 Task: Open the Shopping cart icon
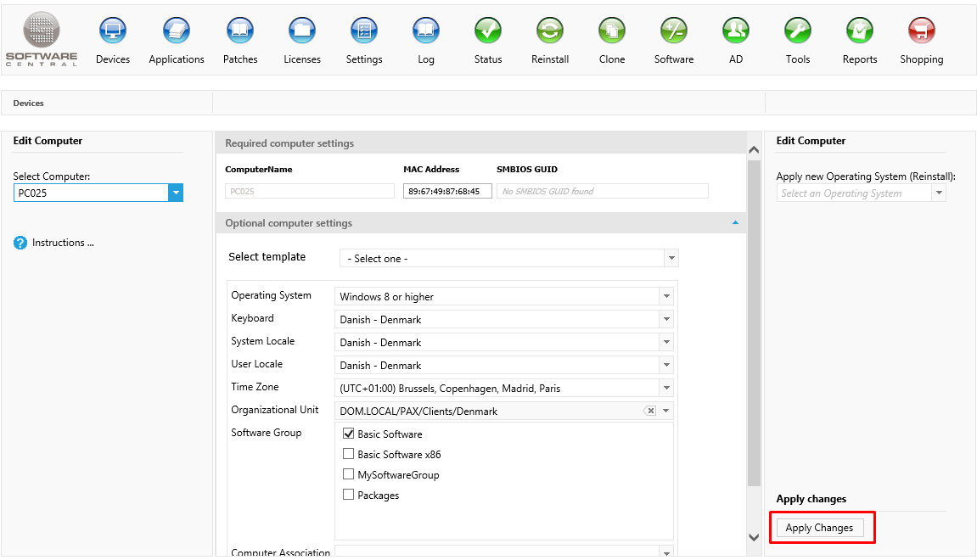pyautogui.click(x=922, y=32)
